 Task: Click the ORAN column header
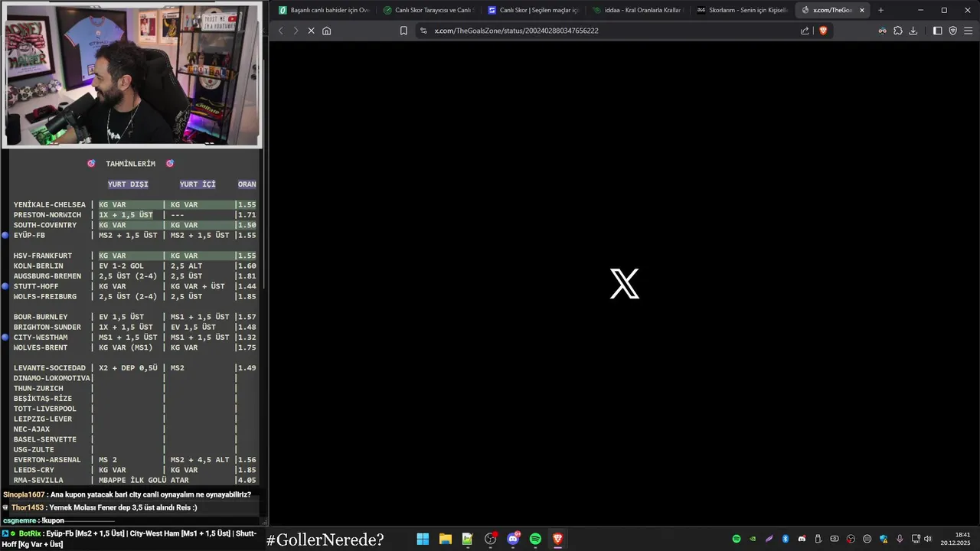click(247, 184)
